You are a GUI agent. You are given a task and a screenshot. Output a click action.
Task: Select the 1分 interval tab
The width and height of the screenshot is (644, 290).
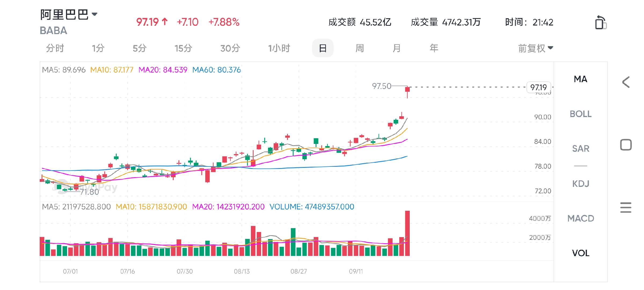pyautogui.click(x=98, y=48)
